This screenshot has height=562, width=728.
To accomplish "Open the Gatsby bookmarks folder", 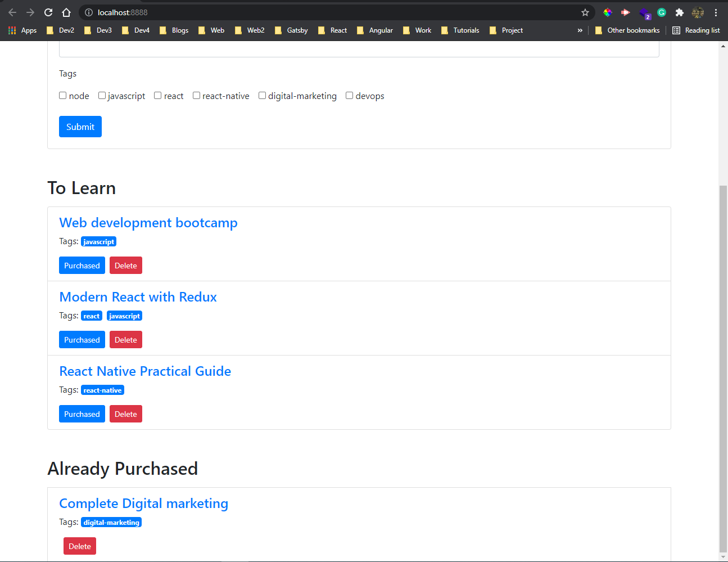I will (x=291, y=30).
